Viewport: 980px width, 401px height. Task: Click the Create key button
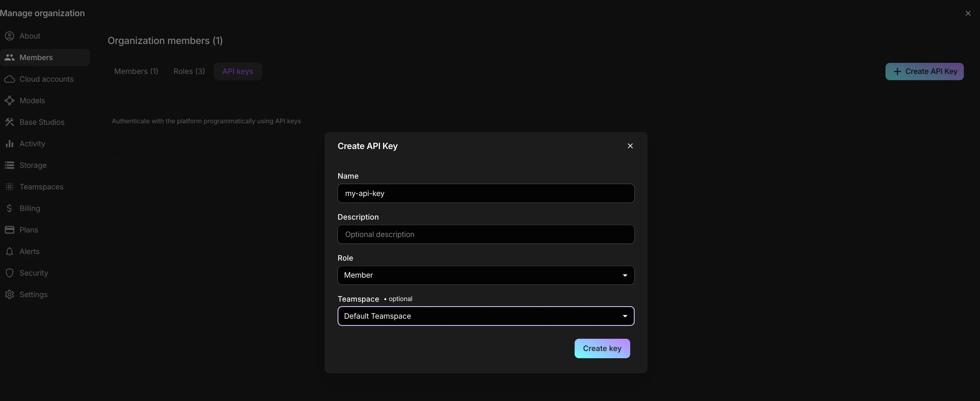pos(602,348)
